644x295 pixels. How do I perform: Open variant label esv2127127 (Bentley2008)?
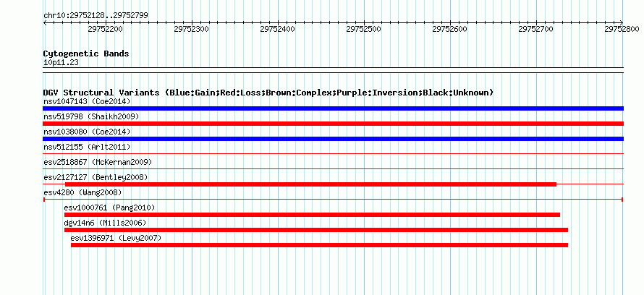(x=96, y=177)
